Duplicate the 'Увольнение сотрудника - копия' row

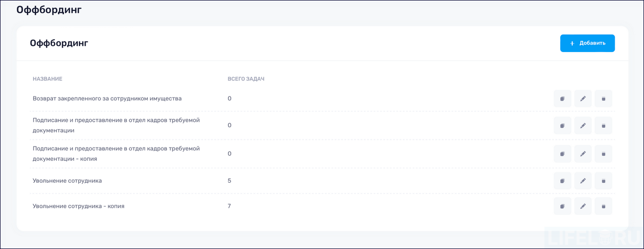pos(562,206)
